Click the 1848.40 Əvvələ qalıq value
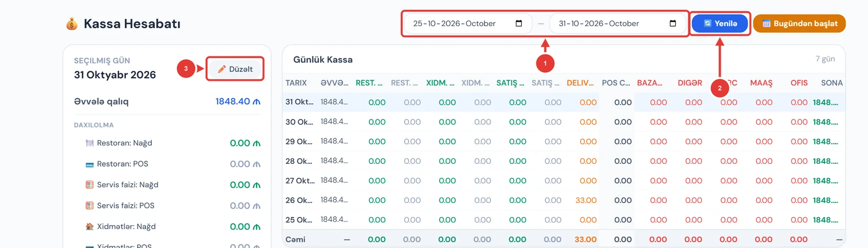The width and height of the screenshot is (868, 248). pos(238,101)
